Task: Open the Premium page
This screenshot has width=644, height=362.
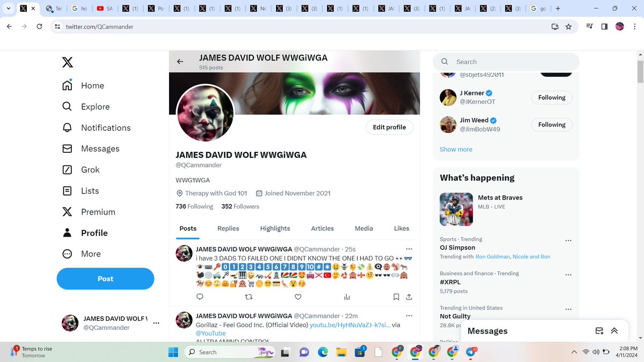Action: (89, 212)
